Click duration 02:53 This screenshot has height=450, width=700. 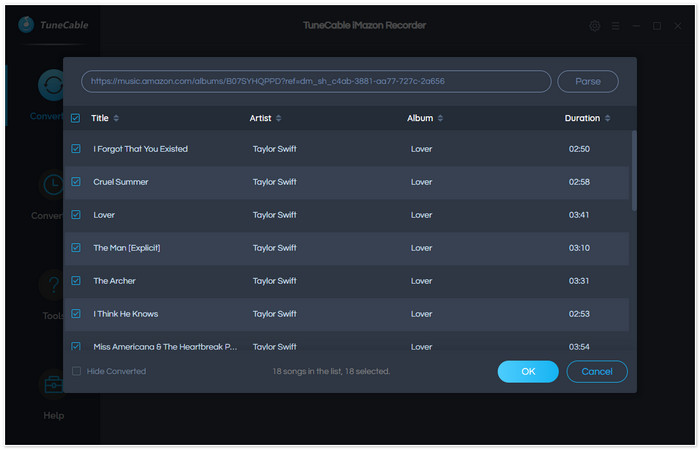579,314
